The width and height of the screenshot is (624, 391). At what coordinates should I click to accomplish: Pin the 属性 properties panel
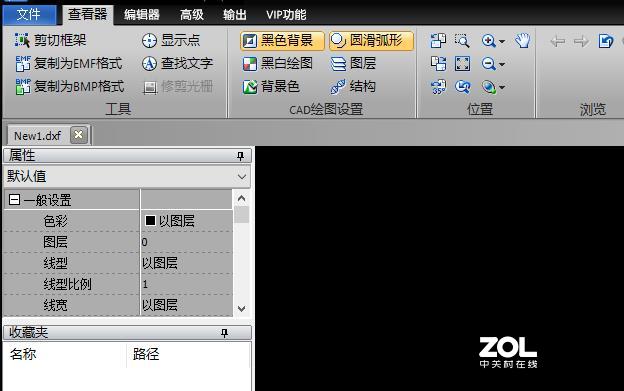click(x=240, y=156)
